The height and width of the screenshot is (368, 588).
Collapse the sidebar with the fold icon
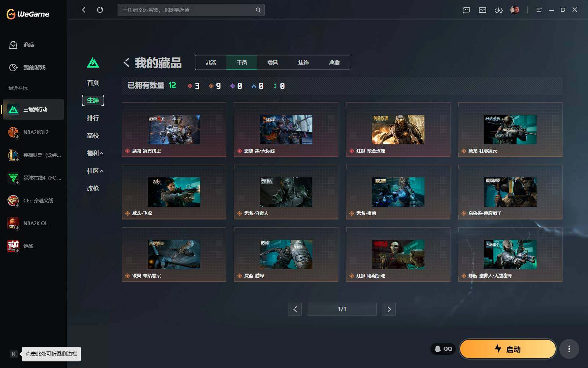tap(14, 354)
